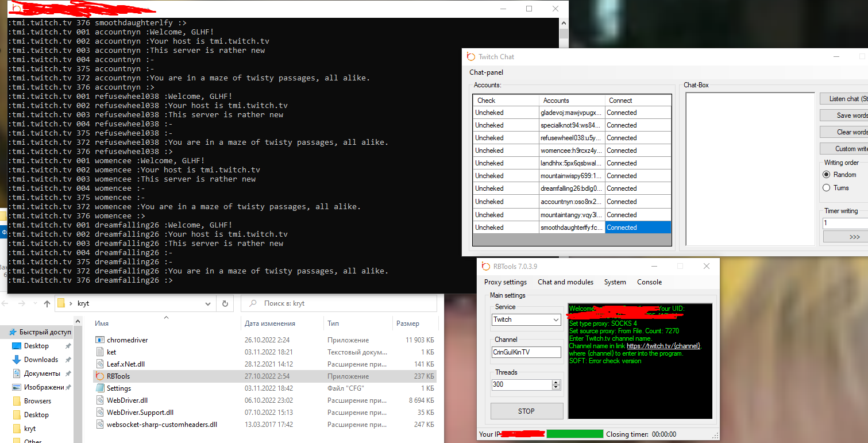Open the Chat and modules menu
The image size is (868, 443).
tap(565, 282)
